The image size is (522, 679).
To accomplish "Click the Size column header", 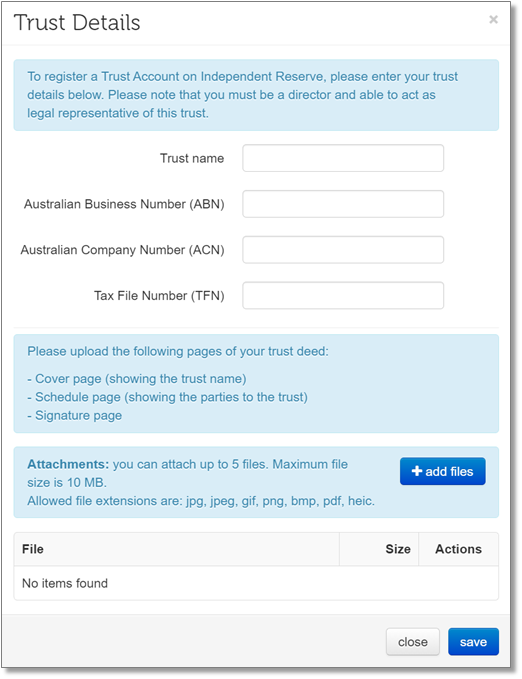I will tap(398, 549).
